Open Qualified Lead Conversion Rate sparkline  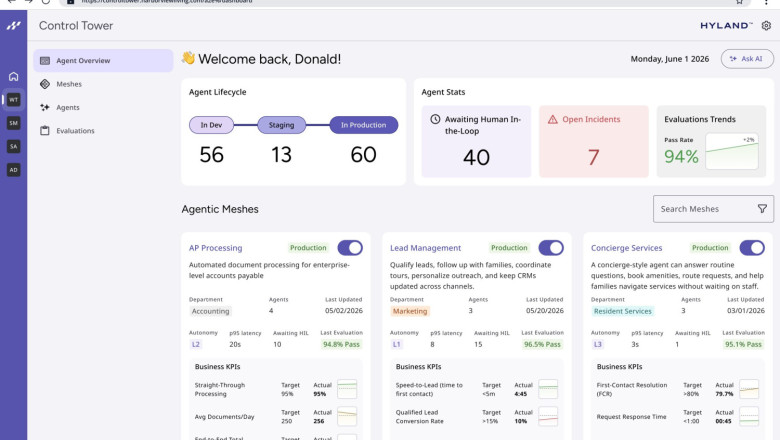(x=548, y=417)
